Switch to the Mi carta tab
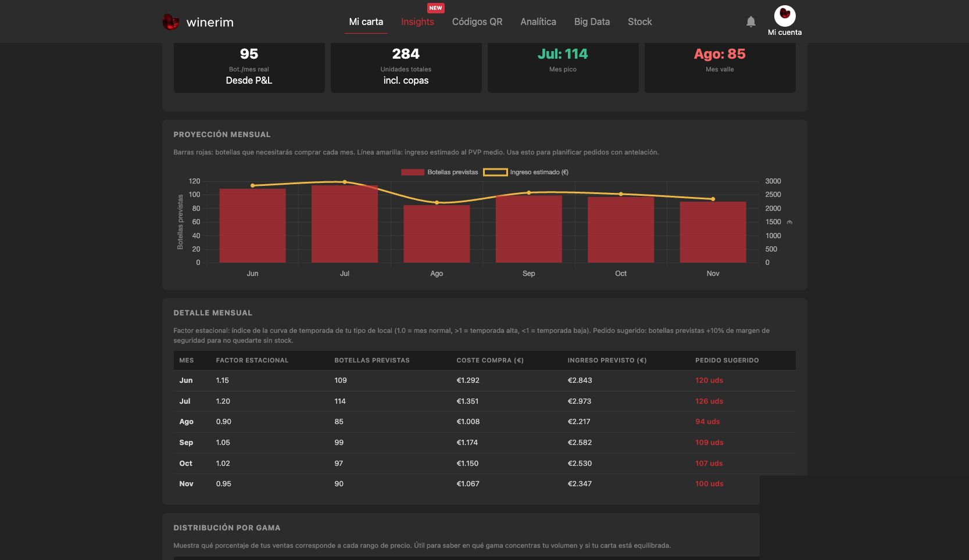 366,22
